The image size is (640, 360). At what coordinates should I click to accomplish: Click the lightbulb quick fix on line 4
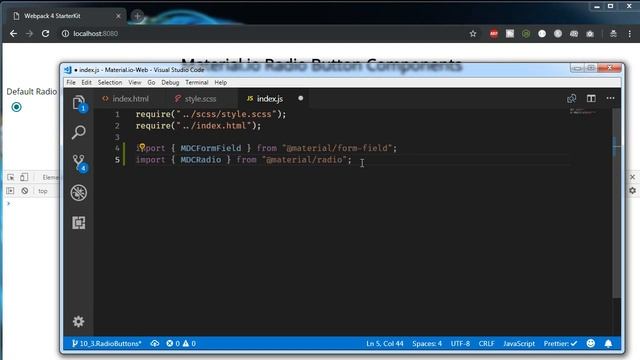pos(142,147)
